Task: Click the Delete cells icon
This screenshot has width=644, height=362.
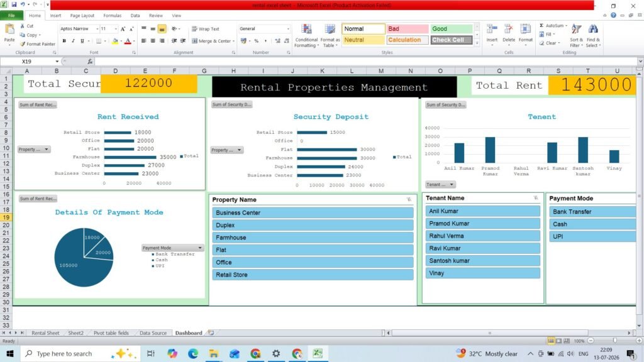Action: [508, 30]
